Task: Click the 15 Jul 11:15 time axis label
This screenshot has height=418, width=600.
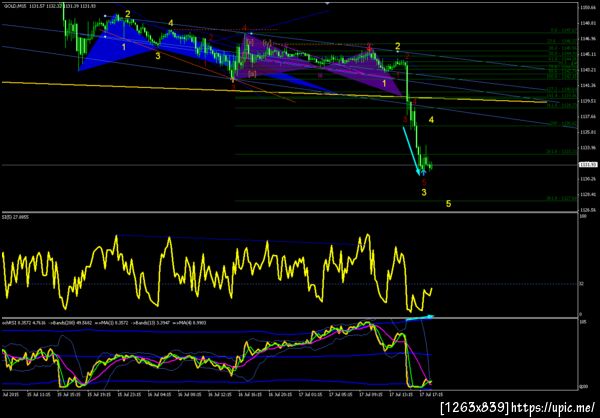Action: (37, 394)
